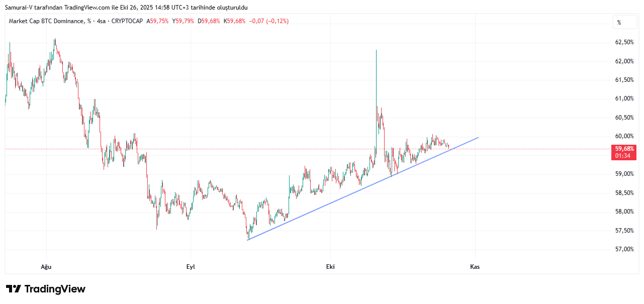Click the percent unit button on price axis
This screenshot has height=304, width=644.
(x=619, y=22)
